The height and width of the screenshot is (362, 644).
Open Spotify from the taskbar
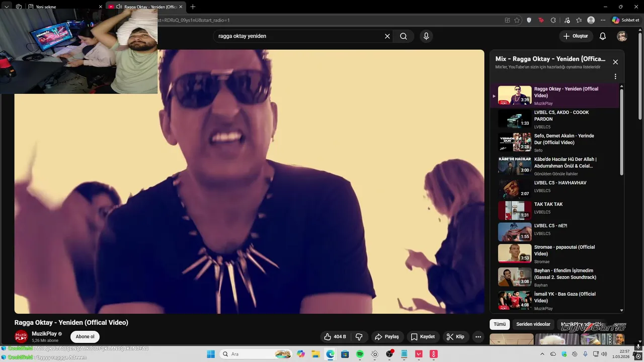click(360, 354)
